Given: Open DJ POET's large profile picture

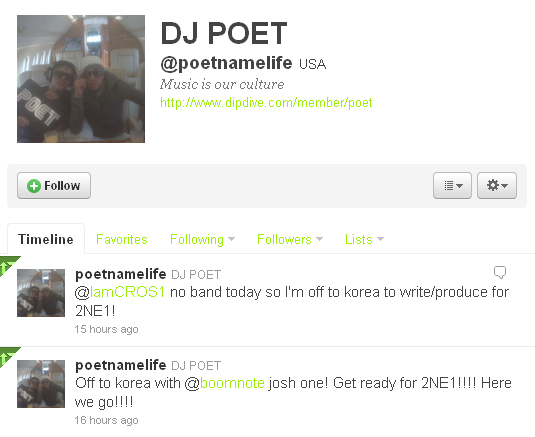Looking at the screenshot, I should (81, 79).
